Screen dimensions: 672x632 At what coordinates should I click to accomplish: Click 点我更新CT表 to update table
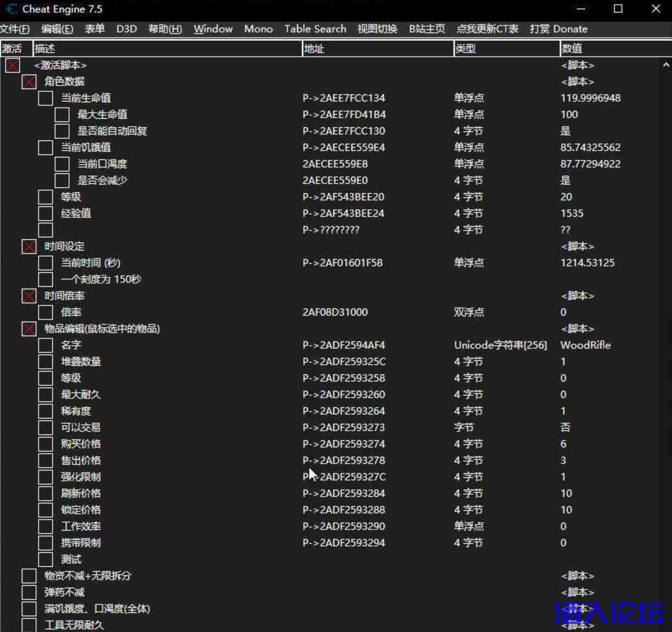[488, 29]
